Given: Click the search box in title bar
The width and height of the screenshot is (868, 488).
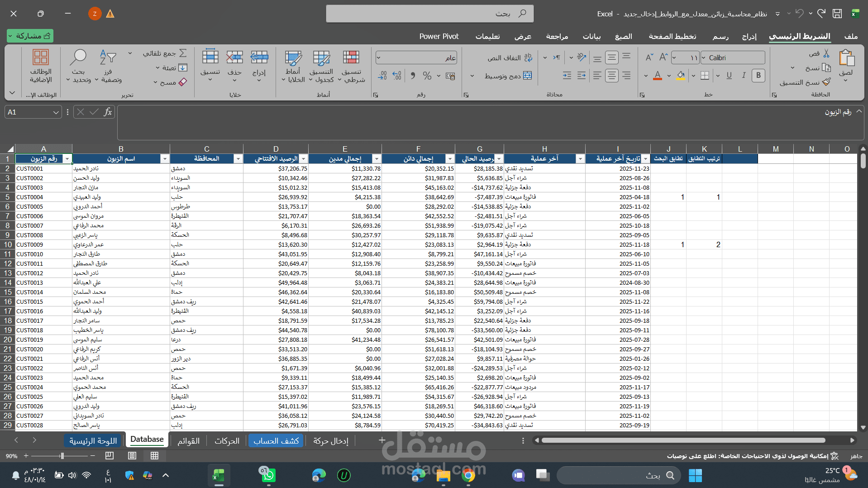Looking at the screenshot, I should 429,14.
